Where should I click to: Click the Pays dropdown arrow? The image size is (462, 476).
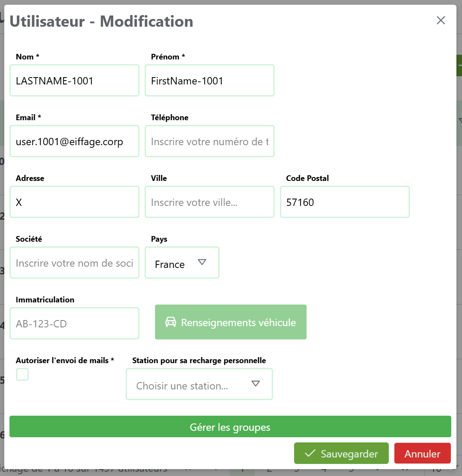point(202,262)
